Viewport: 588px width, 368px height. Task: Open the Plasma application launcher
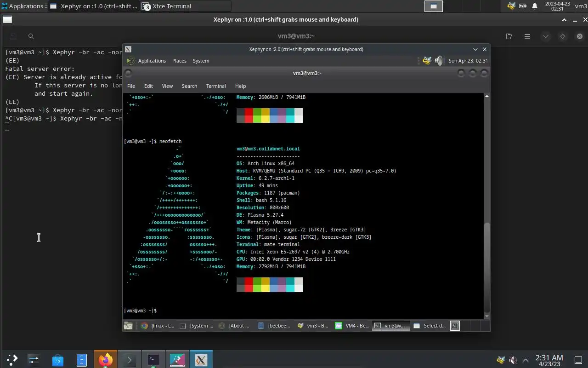11,360
